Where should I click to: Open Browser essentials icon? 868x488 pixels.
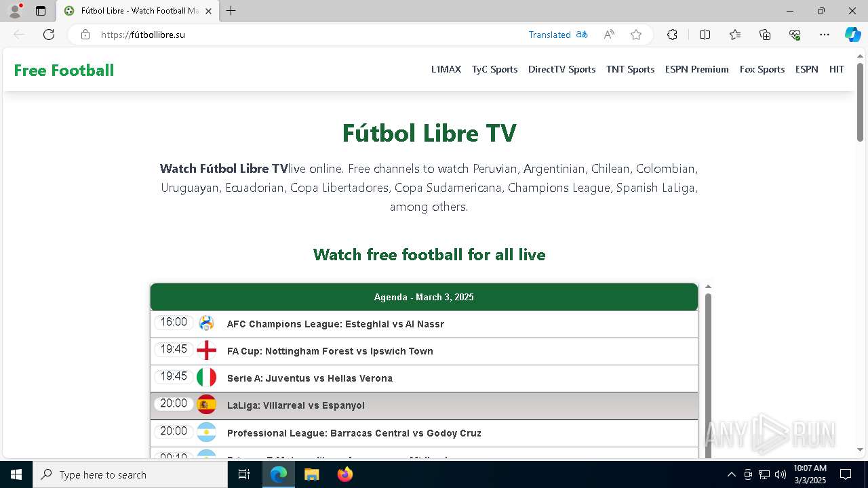point(795,35)
